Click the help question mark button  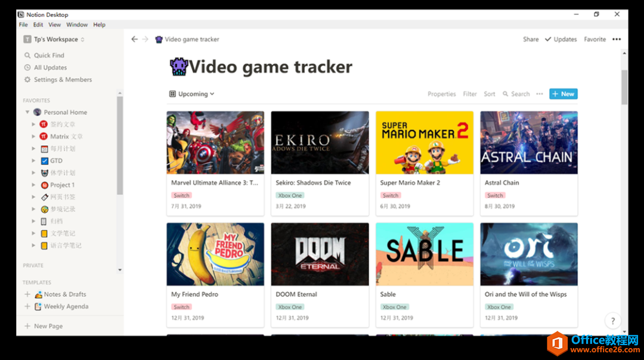[613, 321]
